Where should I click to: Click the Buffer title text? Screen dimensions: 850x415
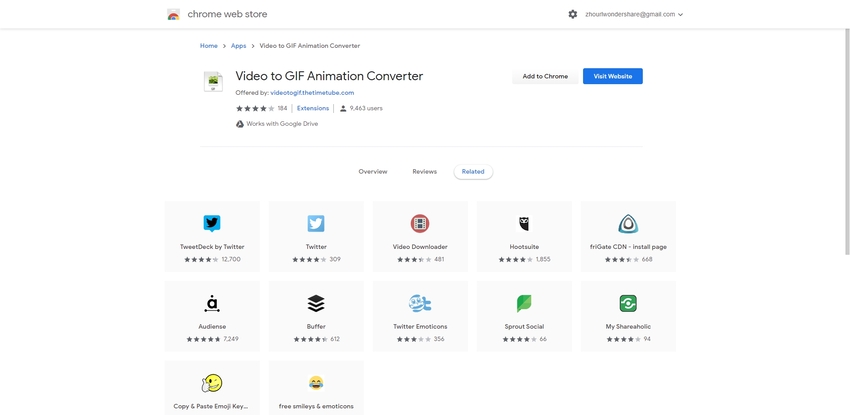click(x=316, y=327)
